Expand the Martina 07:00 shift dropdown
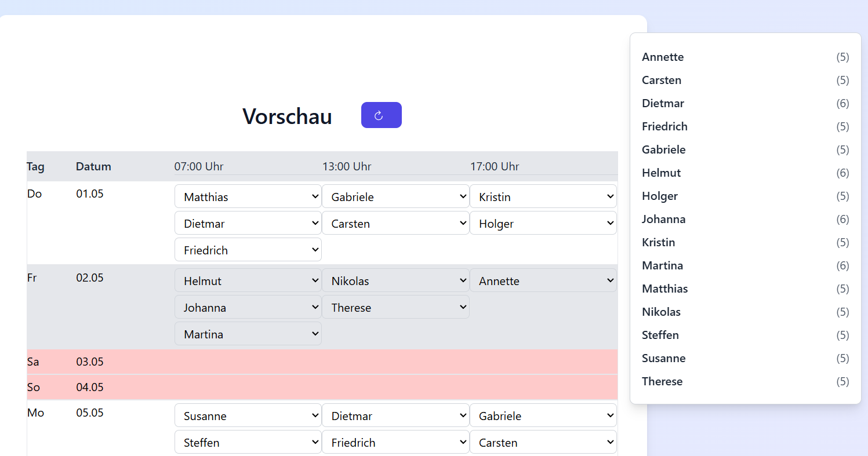This screenshot has height=456, width=868. 248,334
